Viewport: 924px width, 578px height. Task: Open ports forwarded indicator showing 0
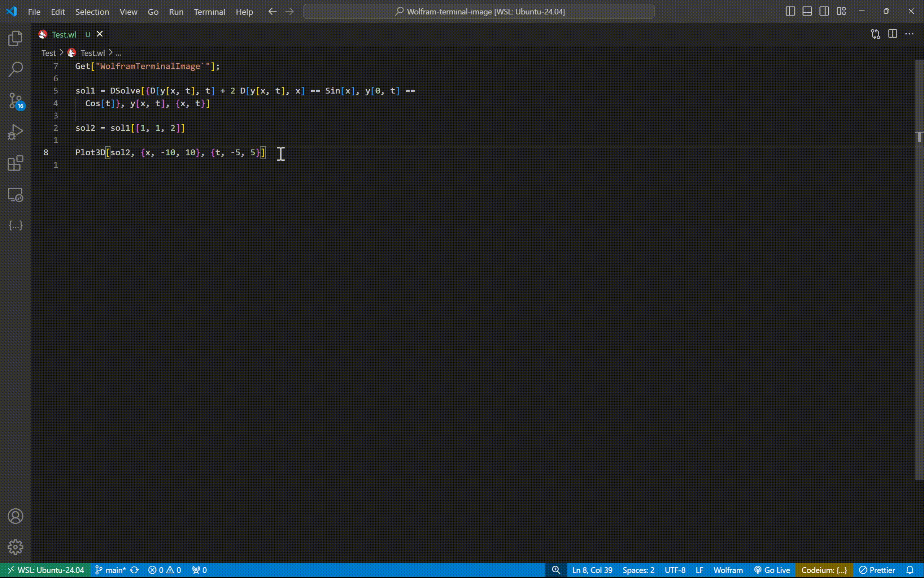point(199,570)
